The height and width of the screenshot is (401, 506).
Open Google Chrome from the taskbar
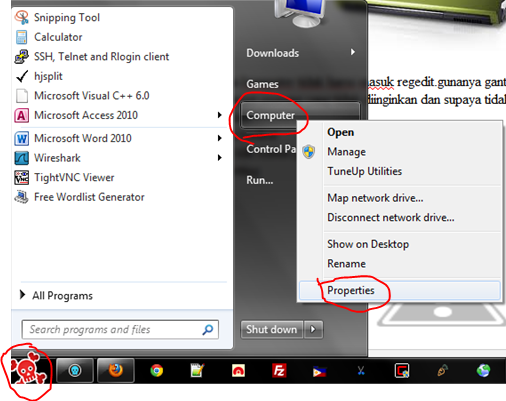coord(157,370)
